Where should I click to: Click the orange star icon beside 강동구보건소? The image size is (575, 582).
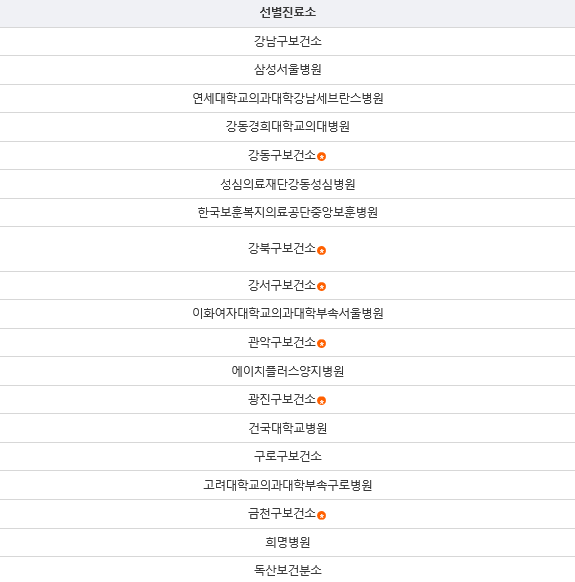321,157
